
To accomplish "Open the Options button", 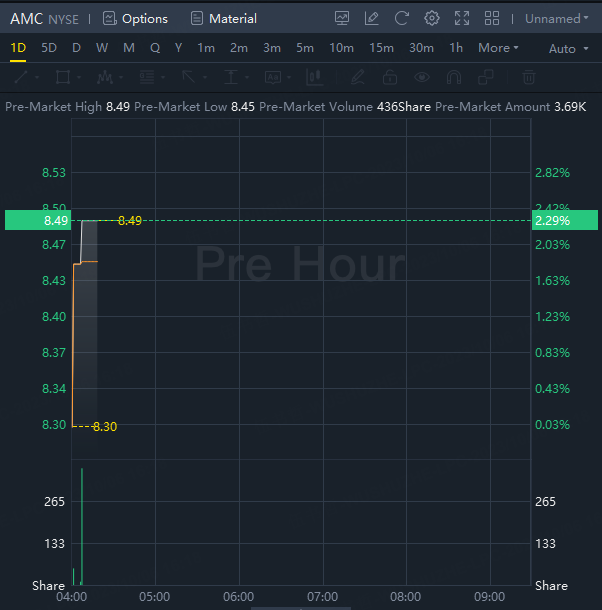I will 136,18.
